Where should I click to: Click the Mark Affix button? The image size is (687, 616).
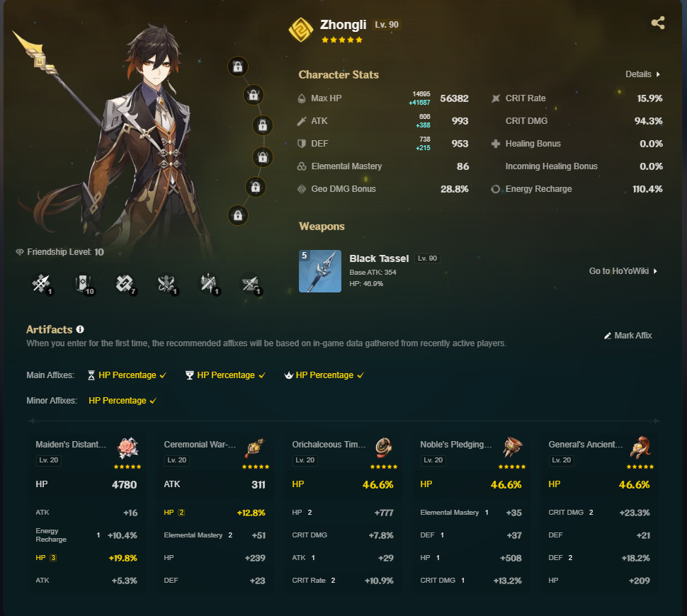pyautogui.click(x=628, y=336)
